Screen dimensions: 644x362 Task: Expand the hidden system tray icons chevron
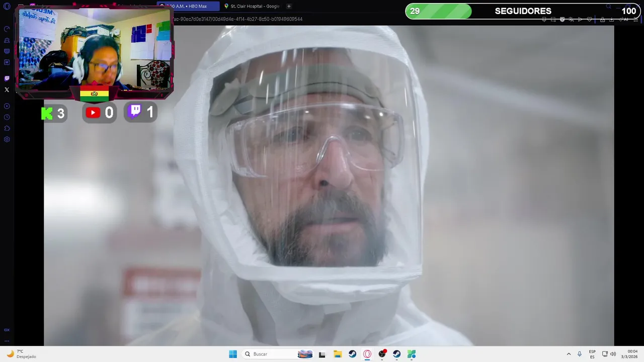(569, 354)
